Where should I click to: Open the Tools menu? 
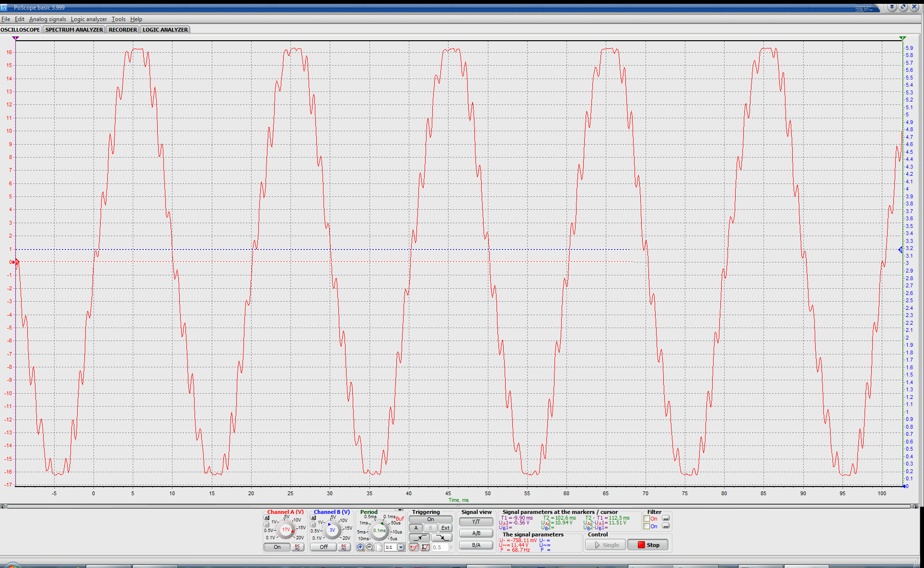coord(118,19)
